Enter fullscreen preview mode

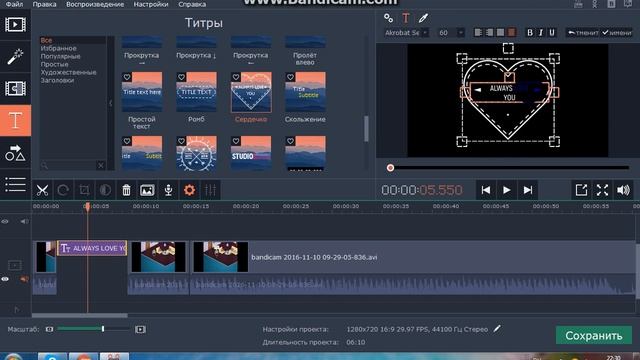coord(602,190)
